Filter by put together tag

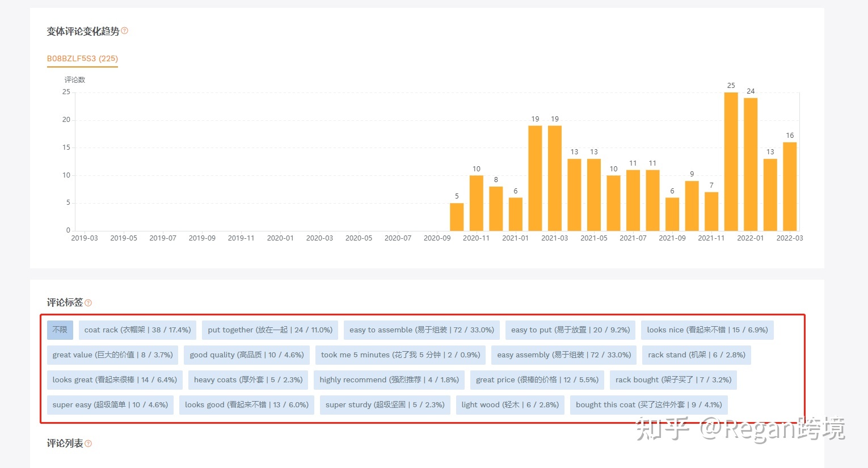point(270,330)
